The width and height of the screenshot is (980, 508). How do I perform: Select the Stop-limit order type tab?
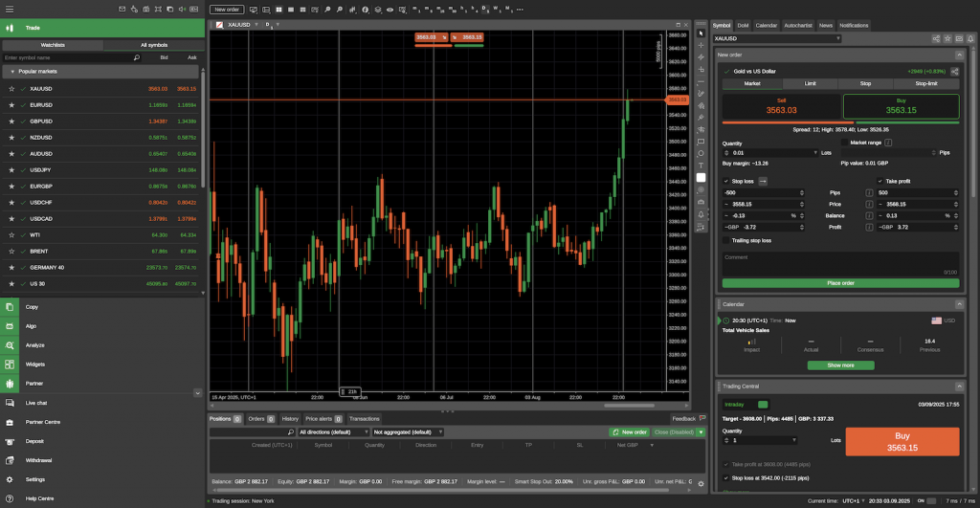[x=925, y=83]
